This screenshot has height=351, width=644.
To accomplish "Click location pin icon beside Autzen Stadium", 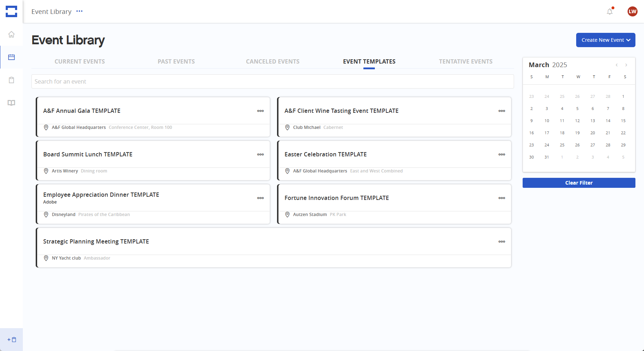I will pyautogui.click(x=287, y=215).
